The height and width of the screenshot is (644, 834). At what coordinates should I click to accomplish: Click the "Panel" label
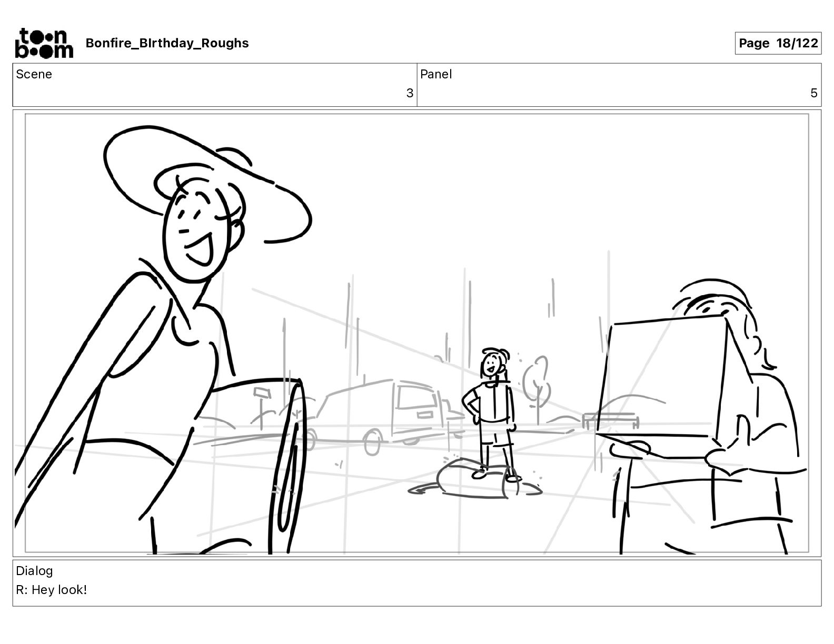pos(436,74)
